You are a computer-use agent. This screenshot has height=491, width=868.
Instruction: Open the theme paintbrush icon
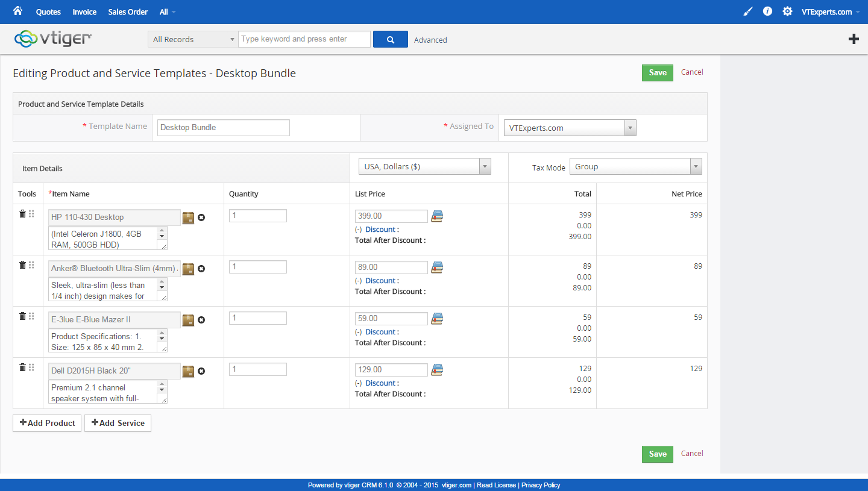(x=747, y=11)
